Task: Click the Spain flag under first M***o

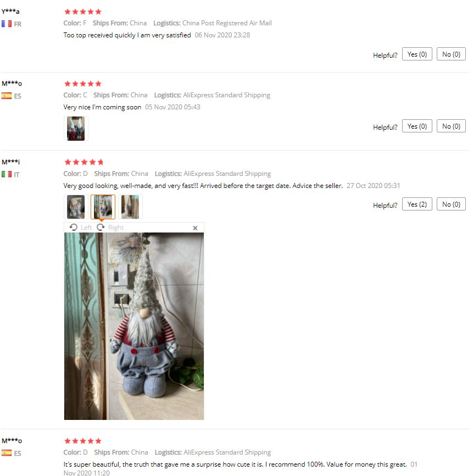Action: [7, 96]
